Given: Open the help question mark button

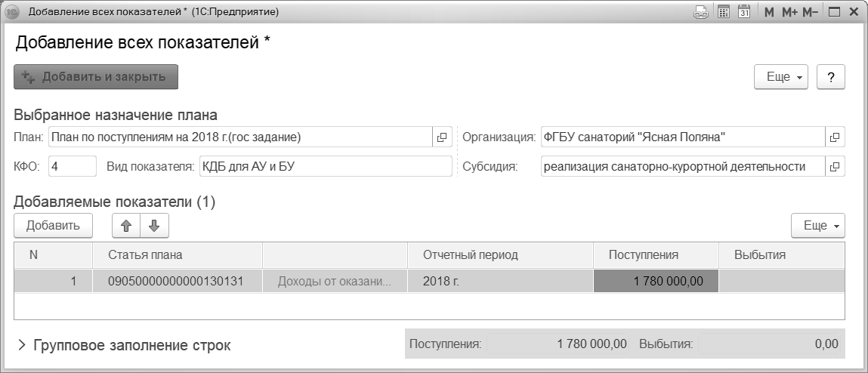Looking at the screenshot, I should (x=831, y=77).
